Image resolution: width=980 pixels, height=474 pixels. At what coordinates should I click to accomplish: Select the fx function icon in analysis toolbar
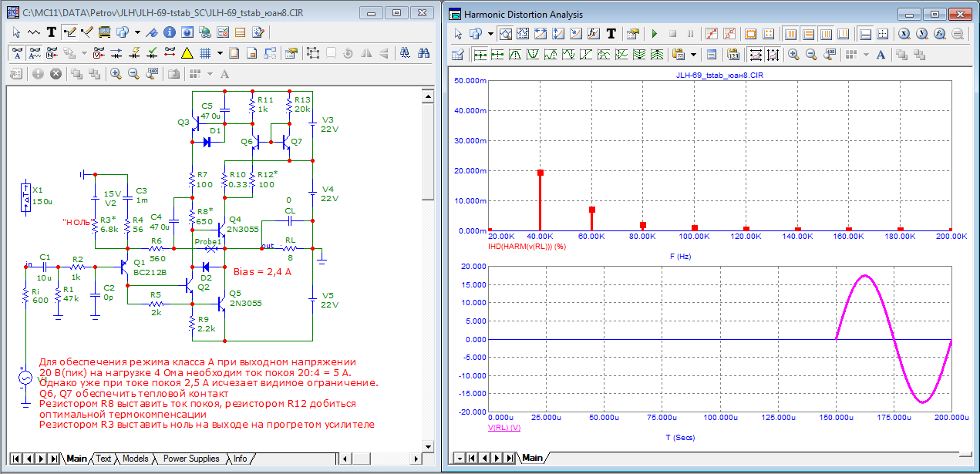pos(594,34)
